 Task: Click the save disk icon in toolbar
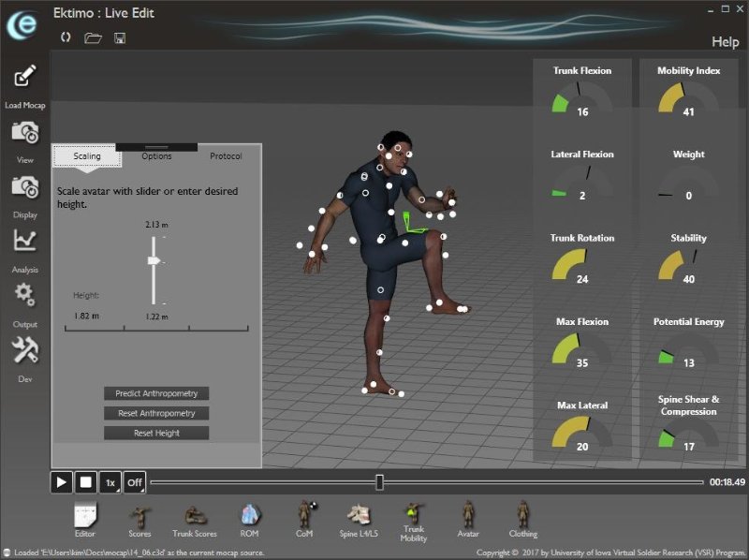(x=120, y=37)
